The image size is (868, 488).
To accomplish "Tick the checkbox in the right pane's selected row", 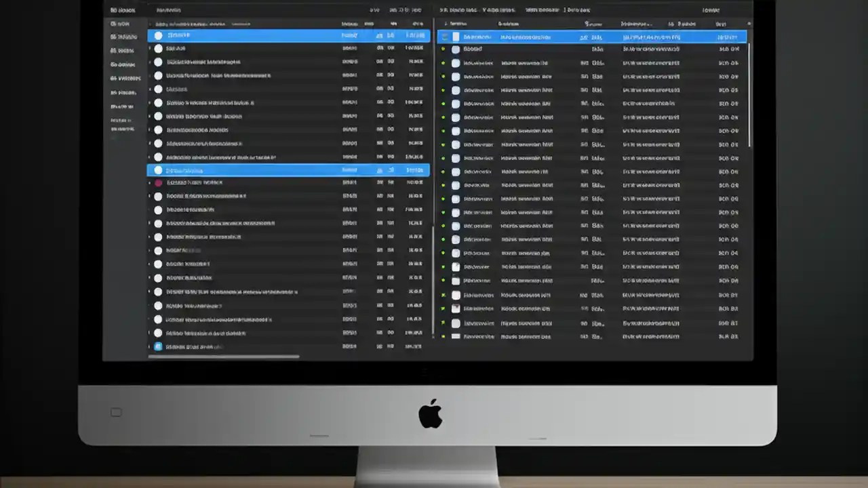I will [443, 37].
